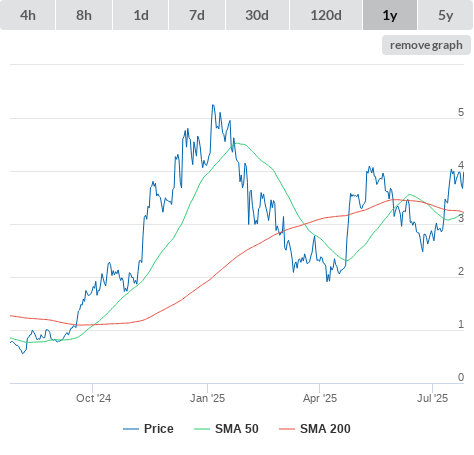Click the blue Price legend line marker

[131, 429]
